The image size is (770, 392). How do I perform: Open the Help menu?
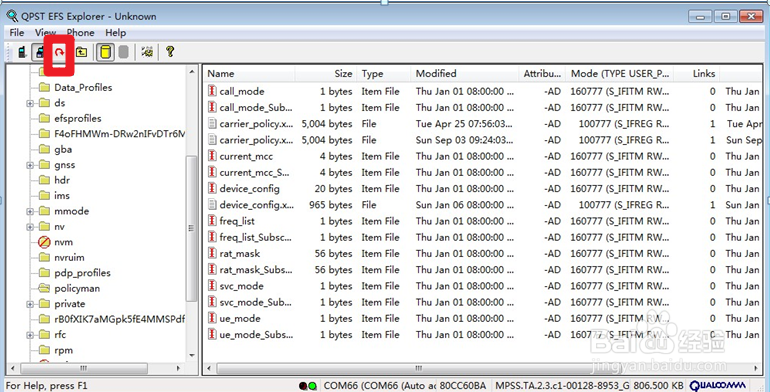coord(115,32)
